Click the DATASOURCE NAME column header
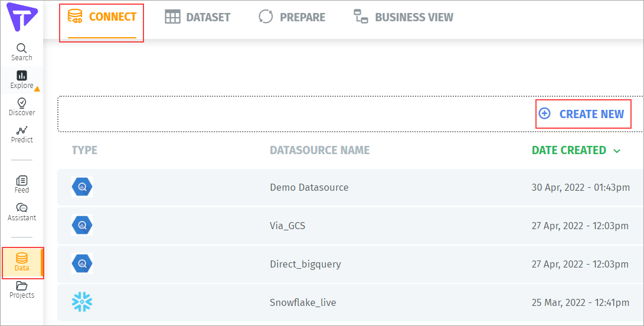This screenshot has height=326, width=644. click(319, 150)
